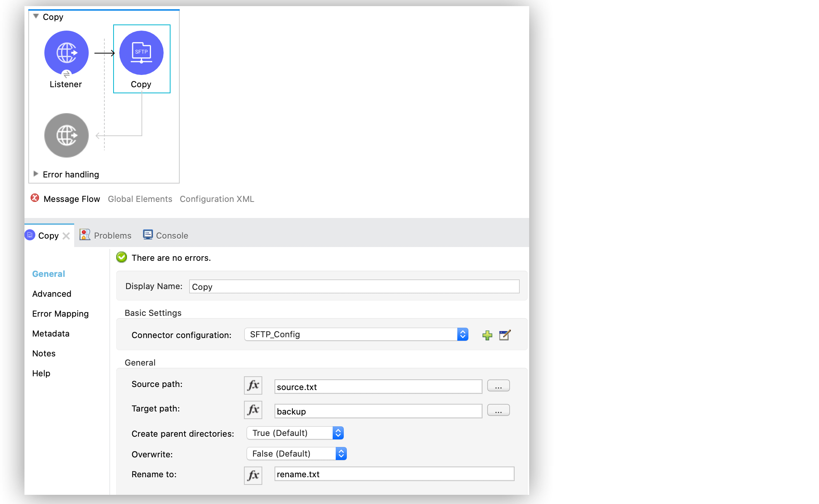Click the grayed-out error handler HTTP icon
Screen dimensions: 819x504
(x=66, y=135)
